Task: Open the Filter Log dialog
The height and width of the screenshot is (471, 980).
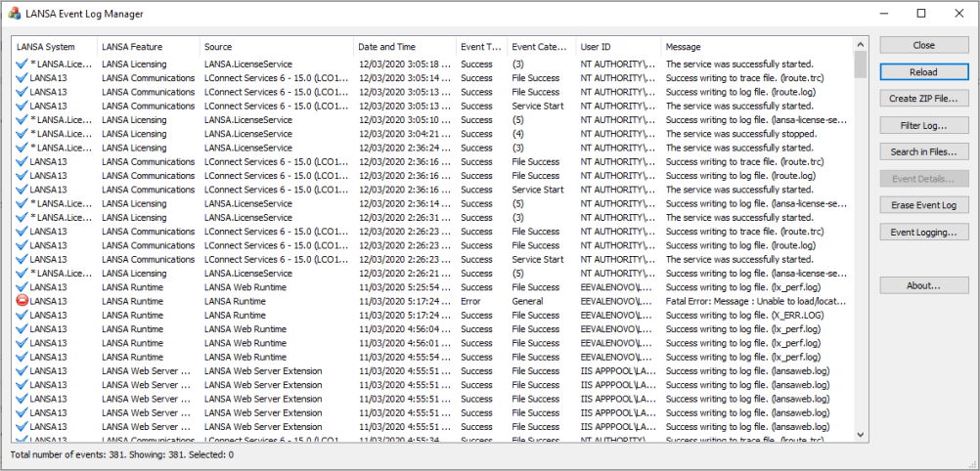Action: [923, 125]
